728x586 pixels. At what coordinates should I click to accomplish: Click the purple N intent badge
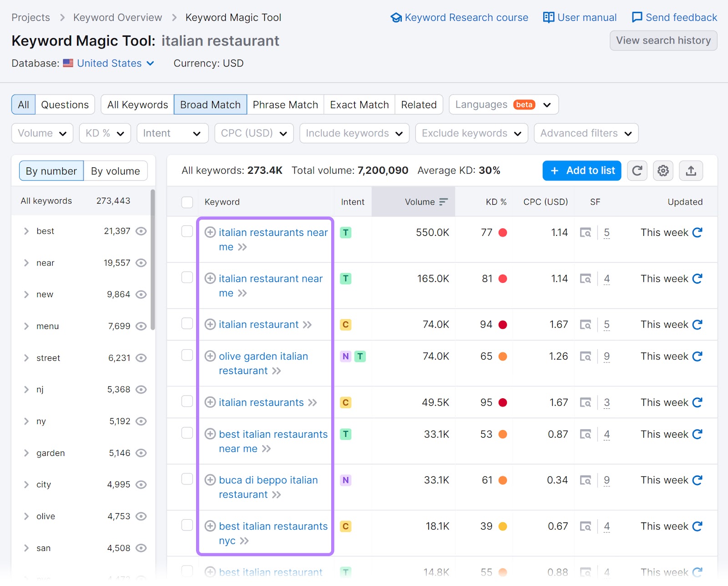346,356
